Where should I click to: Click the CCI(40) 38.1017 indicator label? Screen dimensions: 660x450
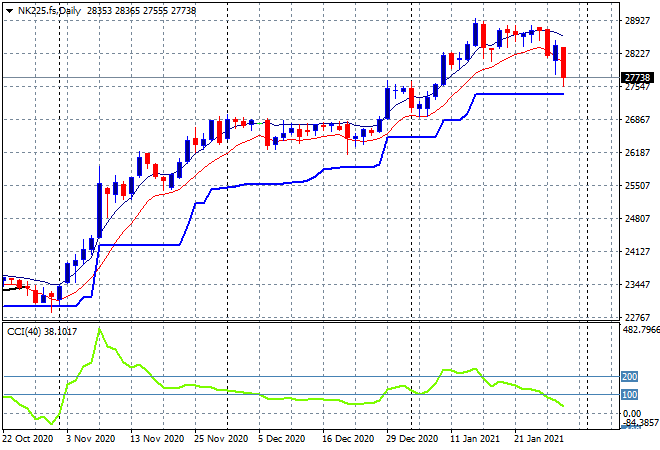click(42, 332)
